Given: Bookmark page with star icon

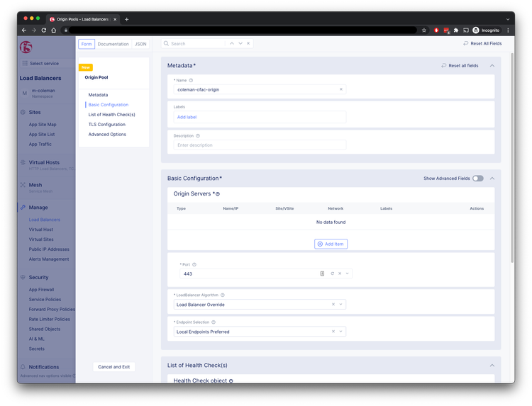Looking at the screenshot, I should [x=424, y=30].
